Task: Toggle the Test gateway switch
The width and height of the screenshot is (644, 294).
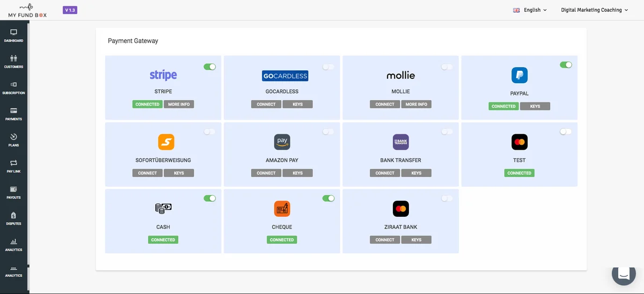Action: pyautogui.click(x=566, y=132)
